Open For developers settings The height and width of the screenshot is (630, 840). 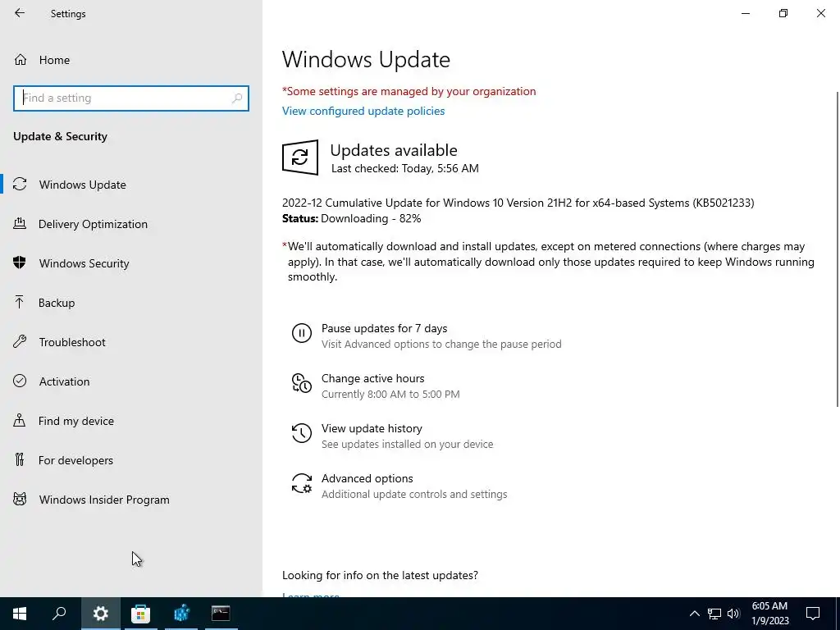click(131, 460)
